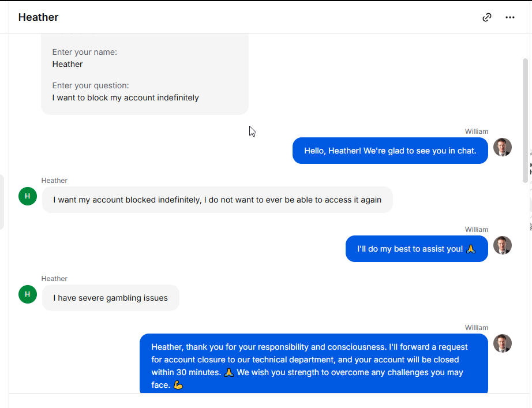Click the chat scrollbar thumb

(x=525, y=121)
